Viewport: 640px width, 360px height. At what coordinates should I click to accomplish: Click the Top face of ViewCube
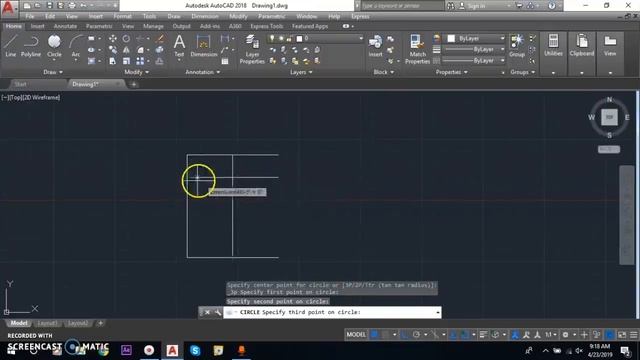(x=609, y=117)
